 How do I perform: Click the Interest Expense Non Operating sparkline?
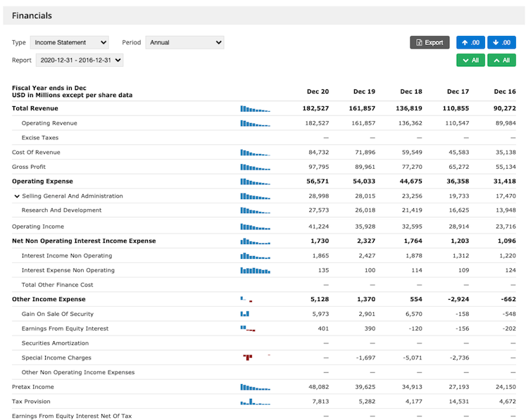click(255, 270)
